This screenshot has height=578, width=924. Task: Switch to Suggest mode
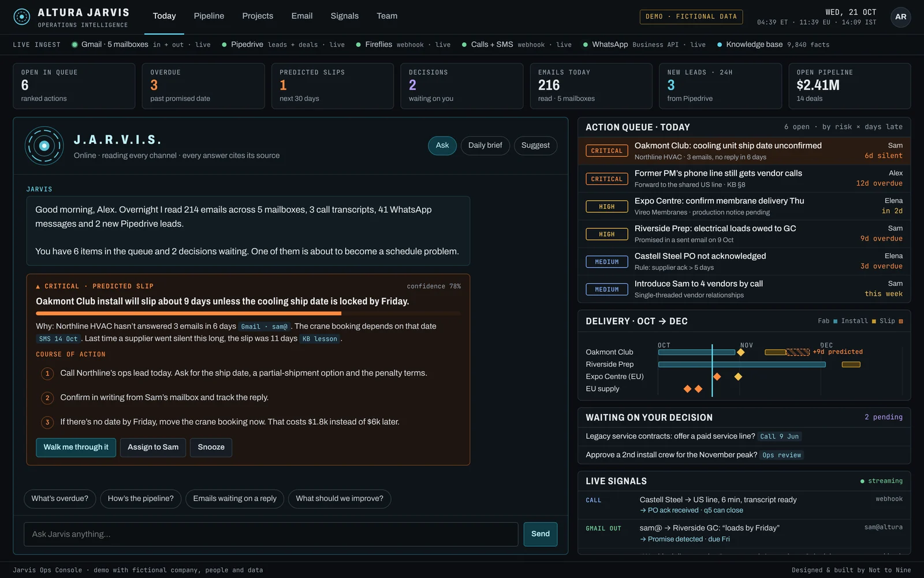[535, 146]
